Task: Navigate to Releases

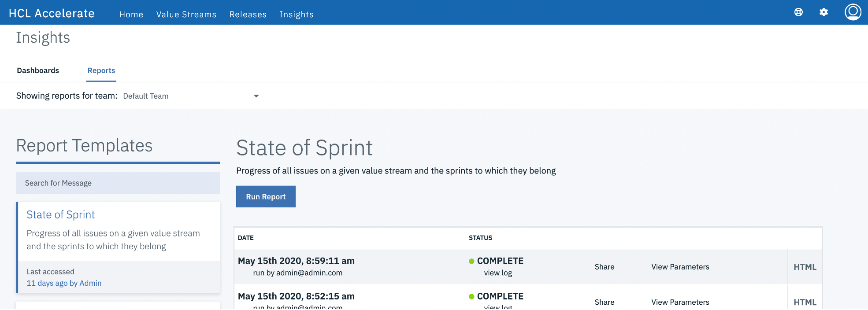Action: click(248, 15)
